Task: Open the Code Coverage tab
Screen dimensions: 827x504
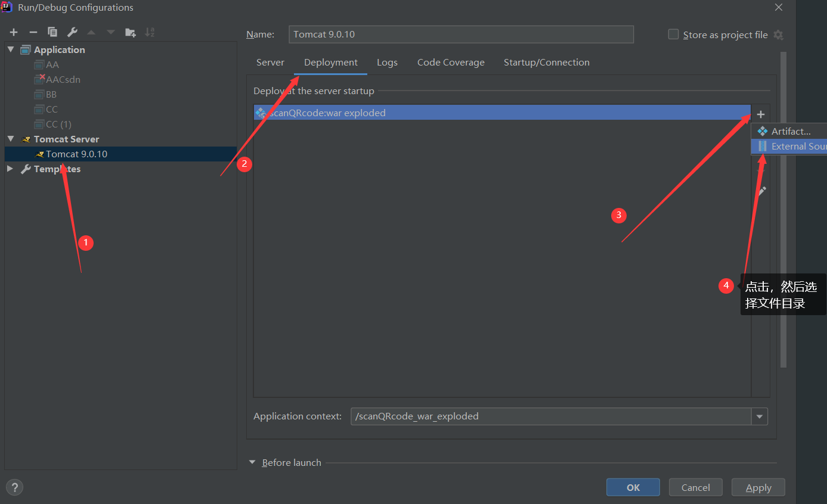Action: tap(451, 63)
